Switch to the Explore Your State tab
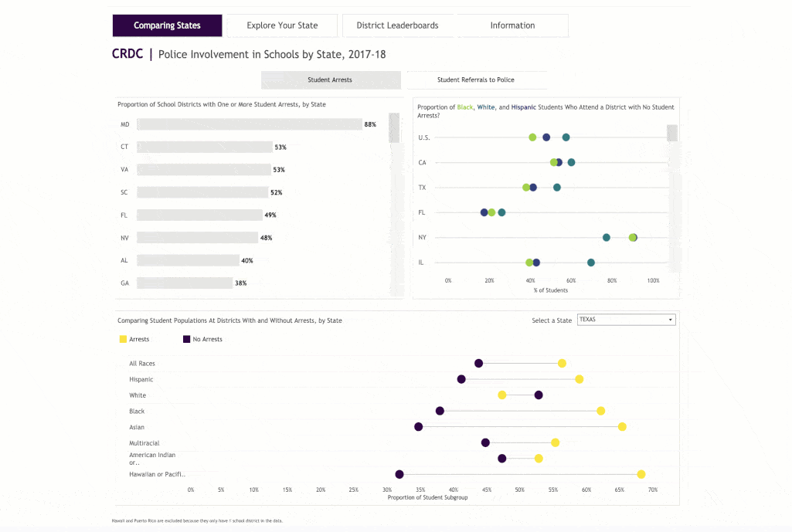 282,25
